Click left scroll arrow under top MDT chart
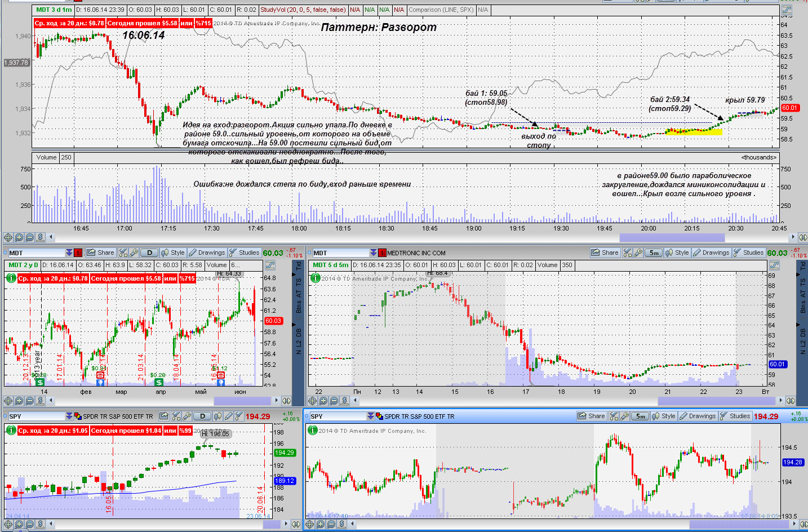This screenshot has height=532, width=808. tap(51, 237)
